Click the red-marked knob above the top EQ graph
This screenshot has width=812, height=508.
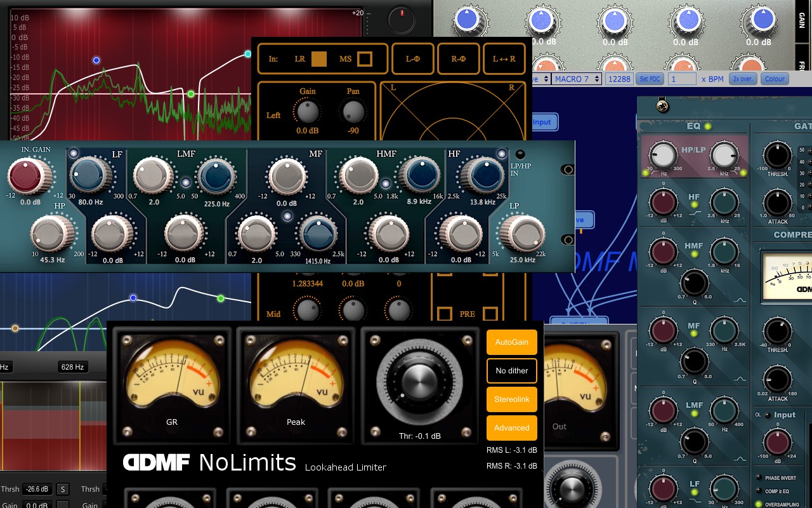(400, 20)
